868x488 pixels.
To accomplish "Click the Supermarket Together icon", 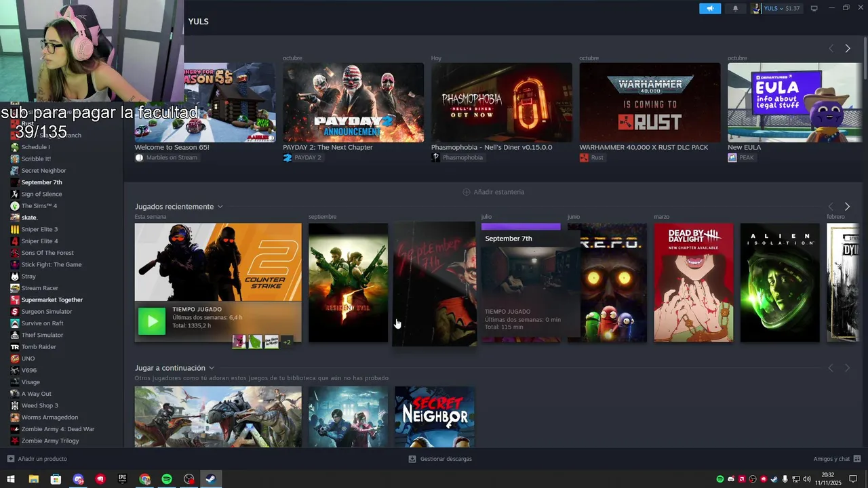I will click(x=15, y=300).
